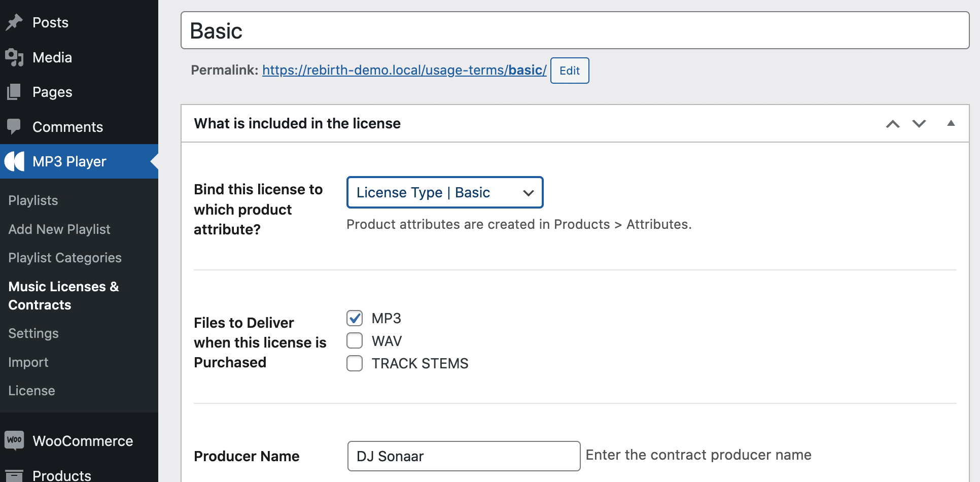980x482 pixels.
Task: Click the Producer Name input field
Action: [x=464, y=456]
